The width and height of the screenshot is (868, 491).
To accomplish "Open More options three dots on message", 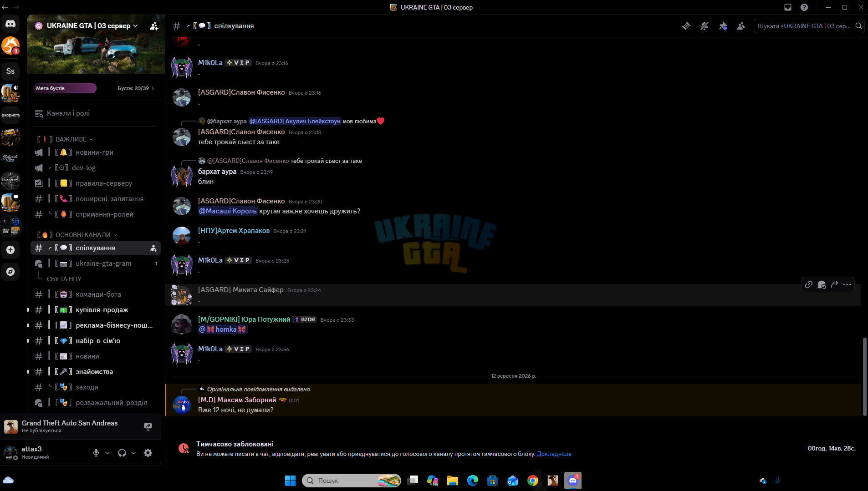I will coord(847,284).
